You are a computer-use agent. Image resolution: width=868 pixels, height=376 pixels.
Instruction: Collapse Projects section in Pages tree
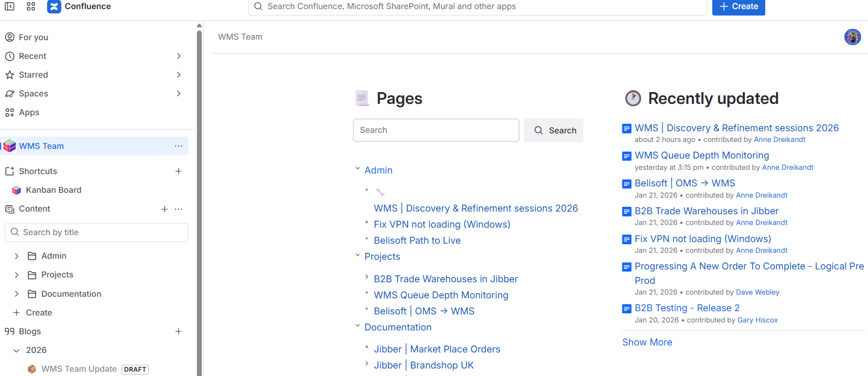(x=357, y=255)
